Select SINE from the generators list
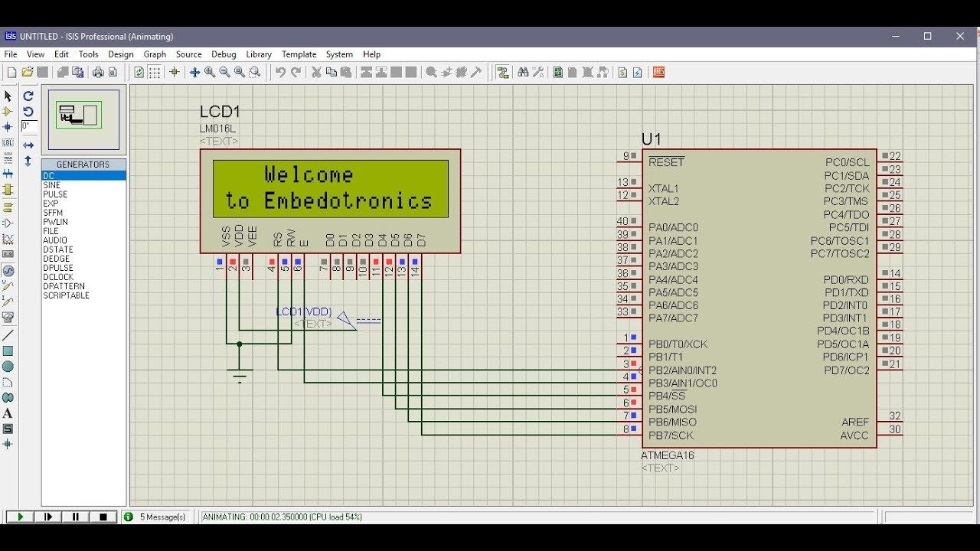This screenshot has height=551, width=980. (54, 184)
